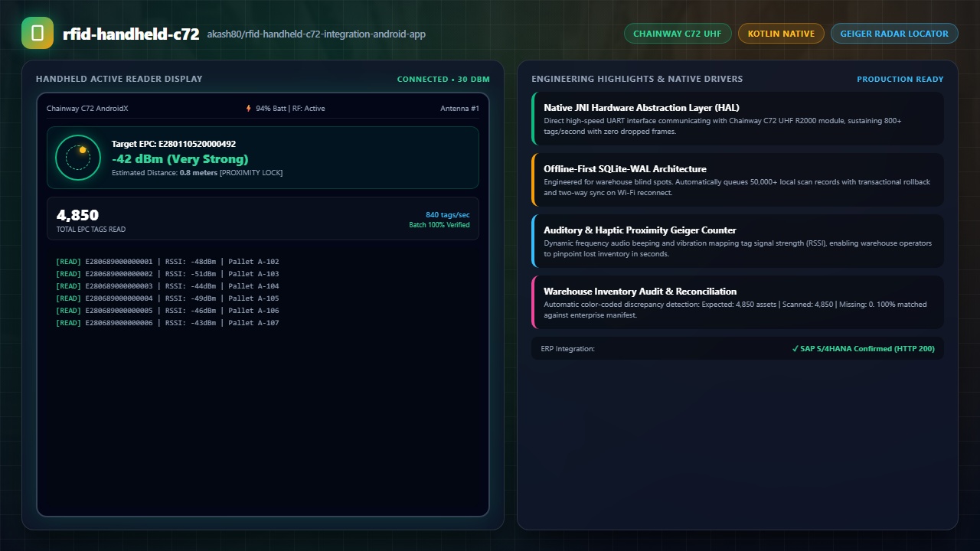Screen dimensions: 980x551
Task: Click the 840 tags/sec rate
Action: (x=448, y=215)
